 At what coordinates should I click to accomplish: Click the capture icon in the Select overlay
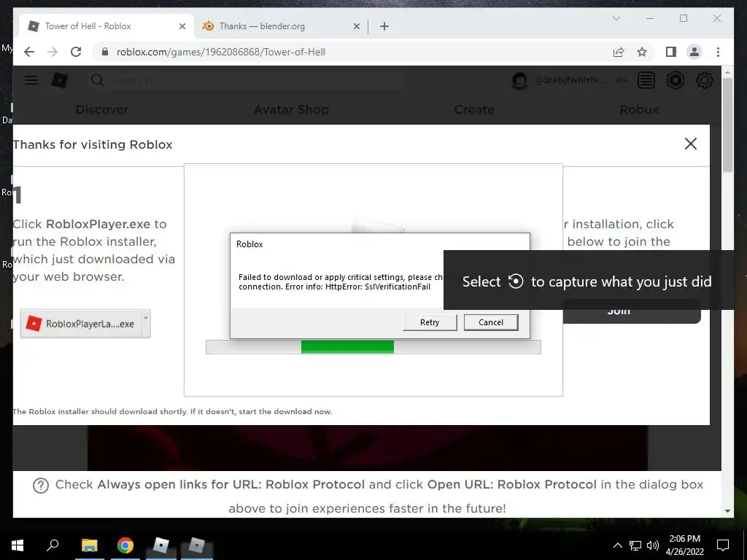[x=516, y=281]
